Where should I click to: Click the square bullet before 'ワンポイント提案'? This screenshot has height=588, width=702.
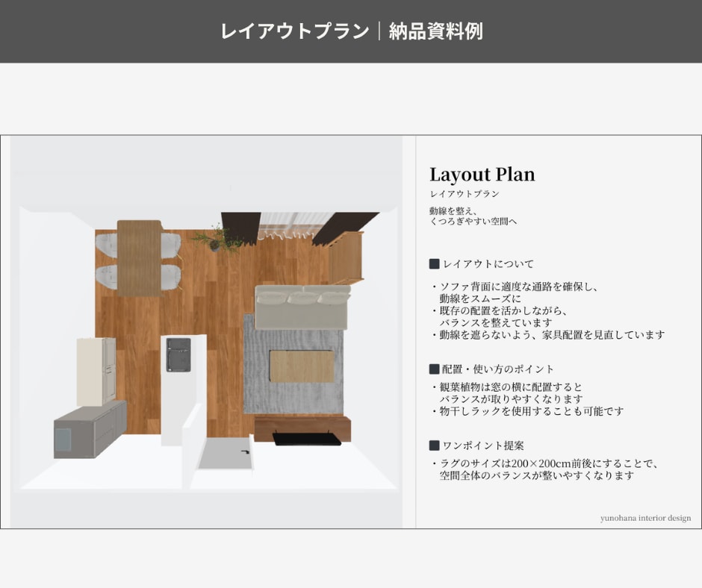pos(435,445)
